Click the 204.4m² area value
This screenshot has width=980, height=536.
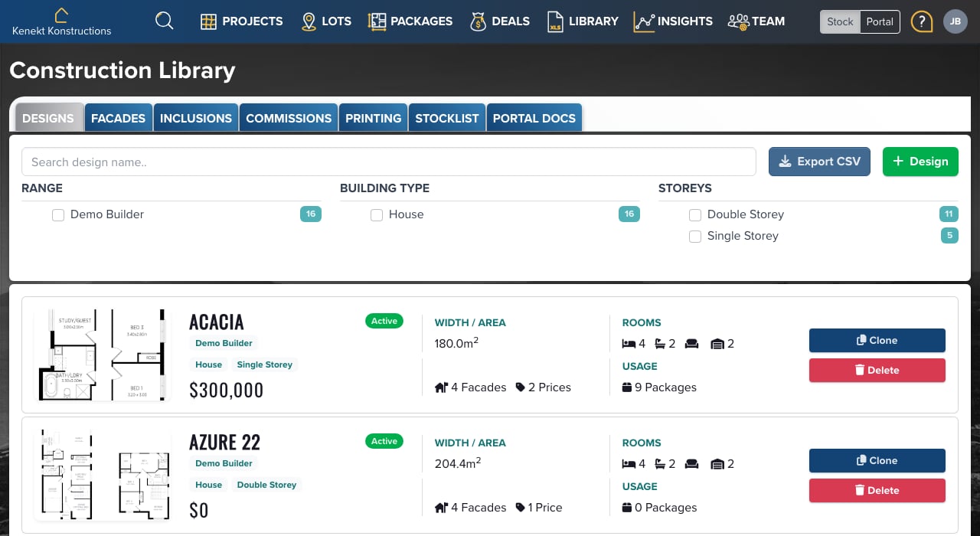click(x=459, y=462)
